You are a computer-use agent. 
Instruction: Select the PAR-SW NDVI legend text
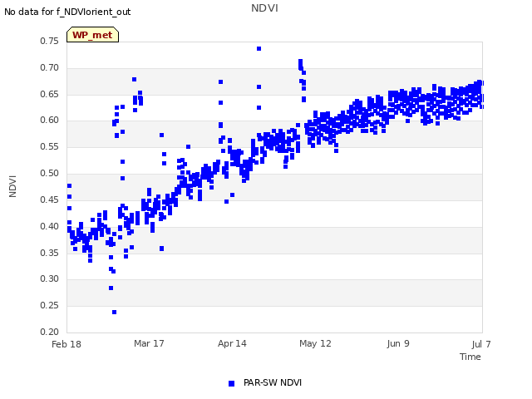coord(273,382)
